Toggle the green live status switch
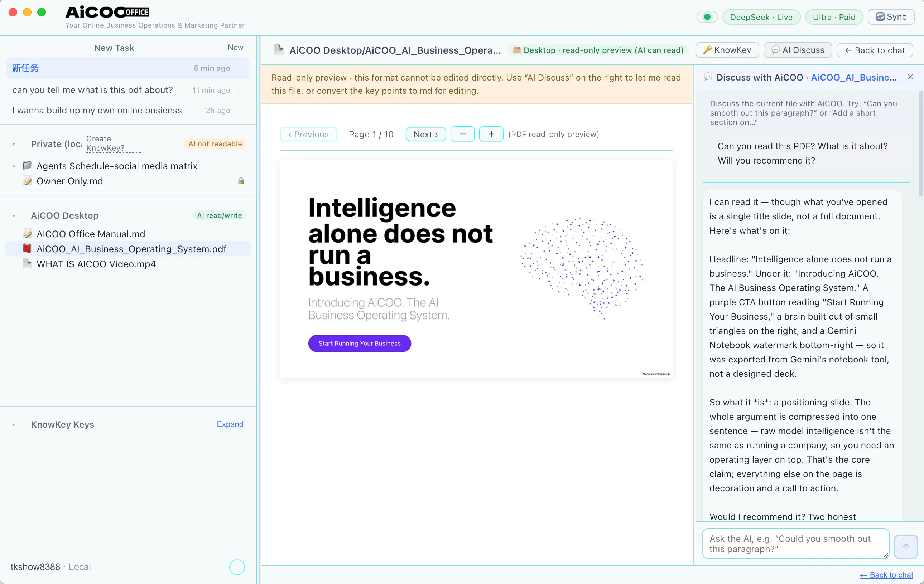 pos(707,17)
